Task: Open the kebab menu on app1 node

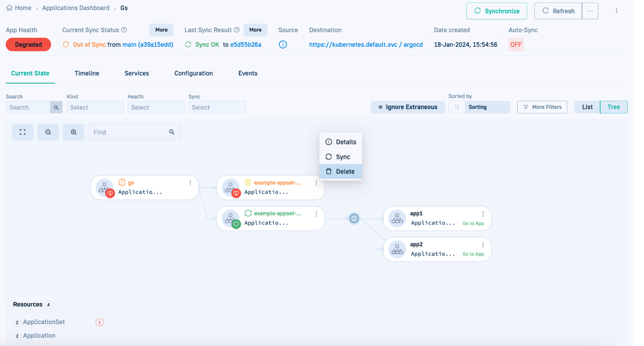Action: [483, 214]
